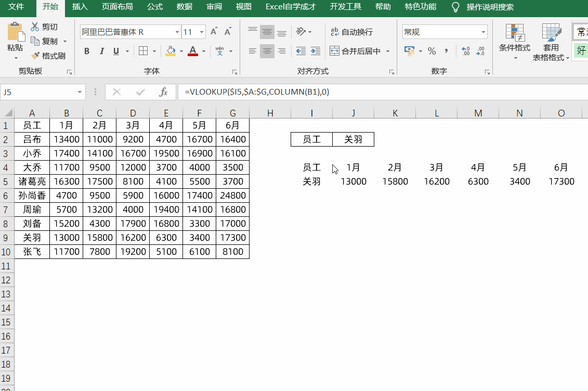The height and width of the screenshot is (391, 588).
Task: Click Merge & Center (合并后居中) button
Action: tap(356, 51)
